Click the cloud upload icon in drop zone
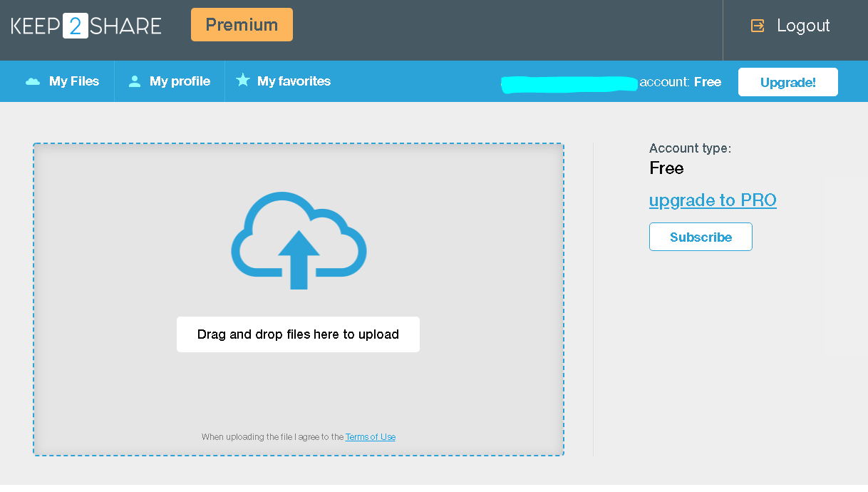The width and height of the screenshot is (868, 492). [298, 239]
